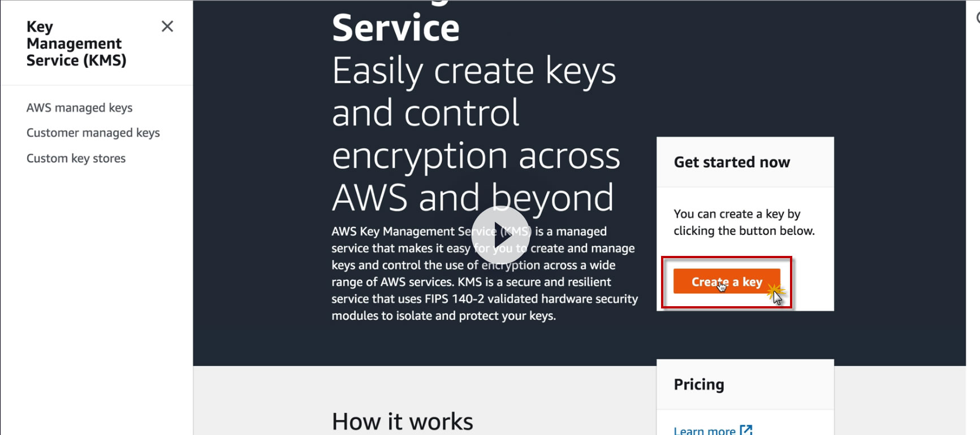Click the Key Management Service (KMS) sidebar title
This screenshot has width=980, height=435.
coord(76,43)
